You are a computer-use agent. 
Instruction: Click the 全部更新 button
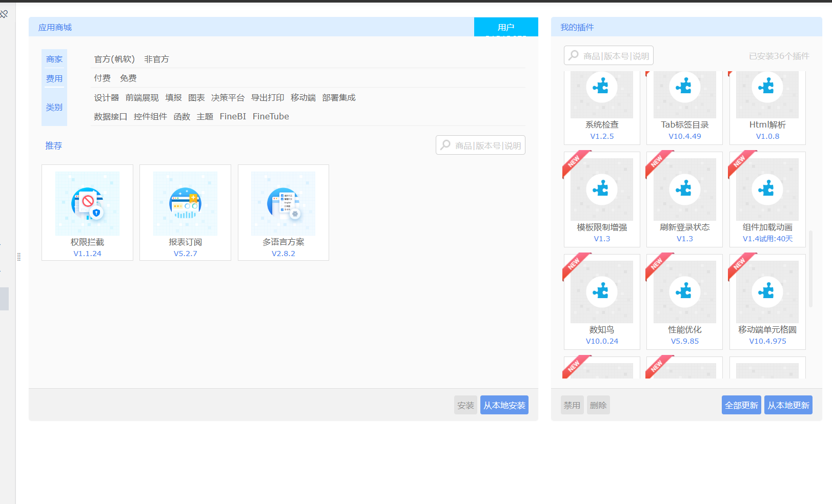tap(741, 405)
